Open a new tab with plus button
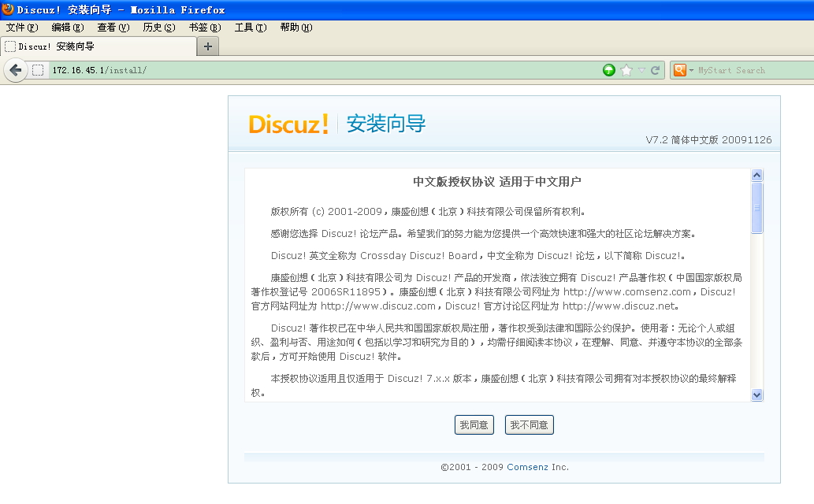 point(208,46)
